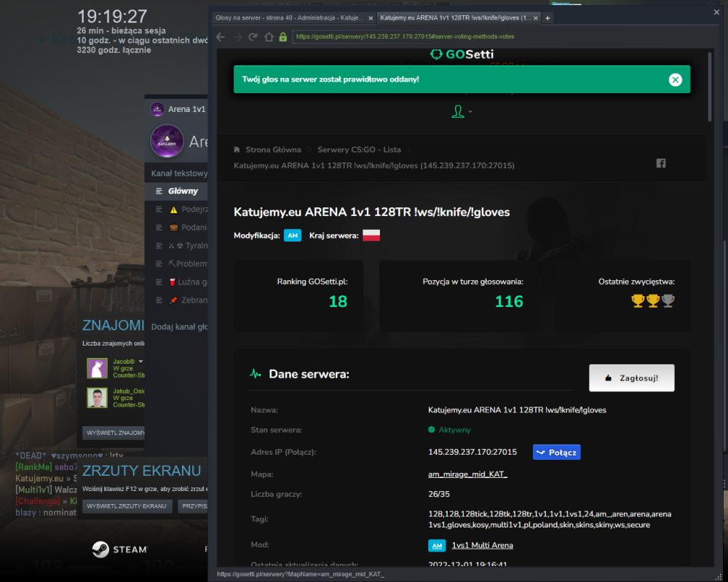
Task: Close the Katujemy.eu ARENA tab
Action: click(536, 18)
